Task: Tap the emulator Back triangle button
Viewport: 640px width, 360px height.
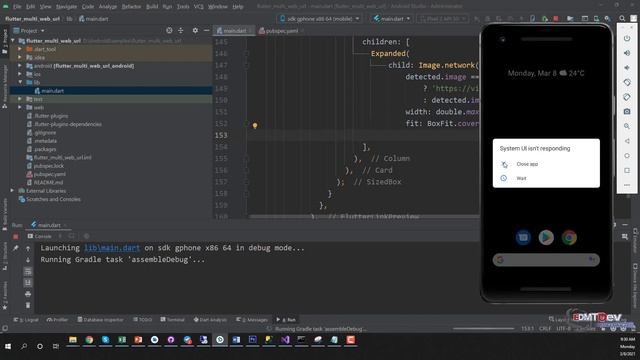Action: click(x=627, y=141)
